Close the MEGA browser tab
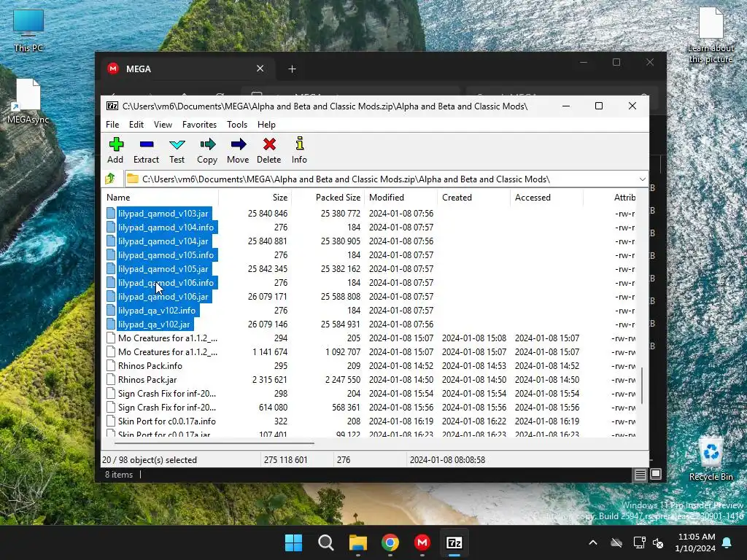Screen dimensions: 747x560 point(260,69)
